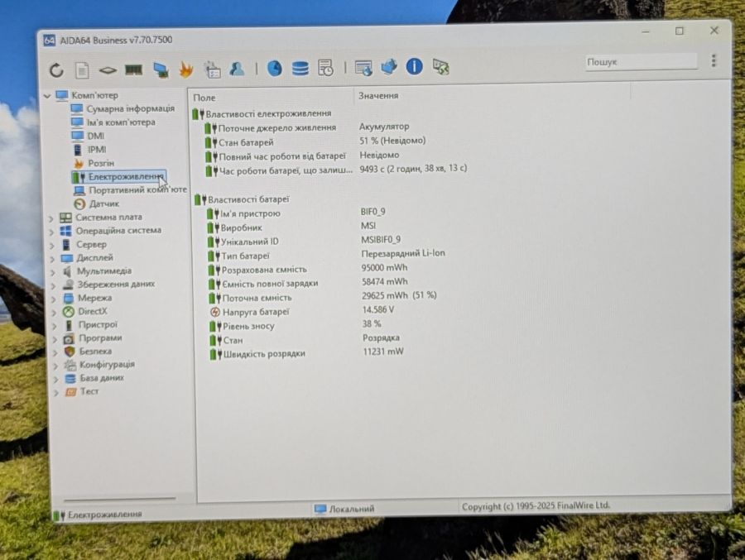Open the Report page icon in toolbar
This screenshot has height=560, width=745.
[x=82, y=70]
